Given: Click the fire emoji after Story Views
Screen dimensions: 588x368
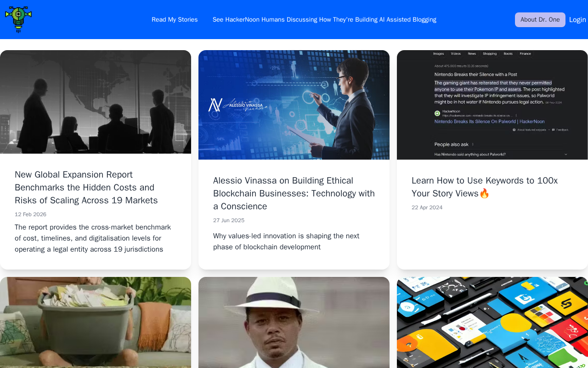Looking at the screenshot, I should pyautogui.click(x=484, y=194).
